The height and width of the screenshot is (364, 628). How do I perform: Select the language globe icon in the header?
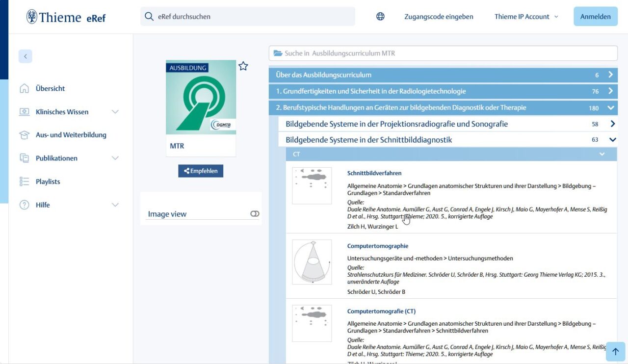pos(380,16)
